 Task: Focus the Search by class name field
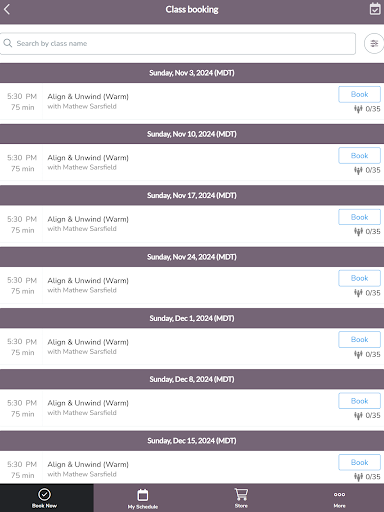pos(178,43)
